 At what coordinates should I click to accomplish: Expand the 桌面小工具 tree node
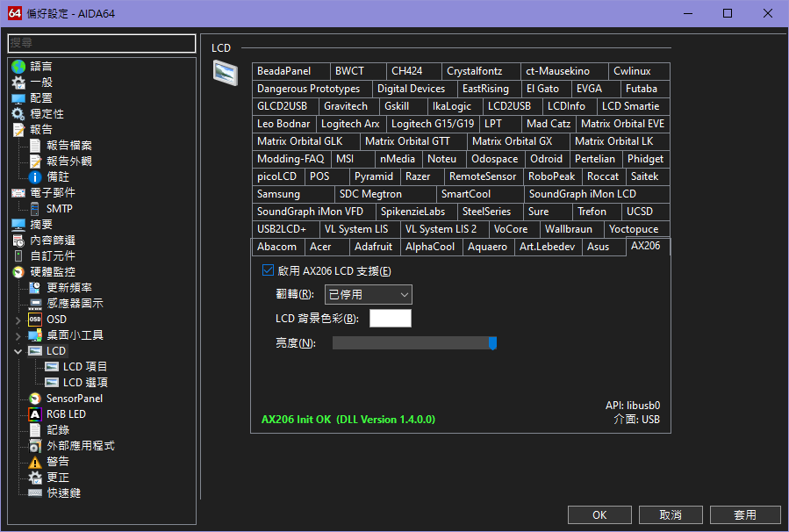pos(18,335)
